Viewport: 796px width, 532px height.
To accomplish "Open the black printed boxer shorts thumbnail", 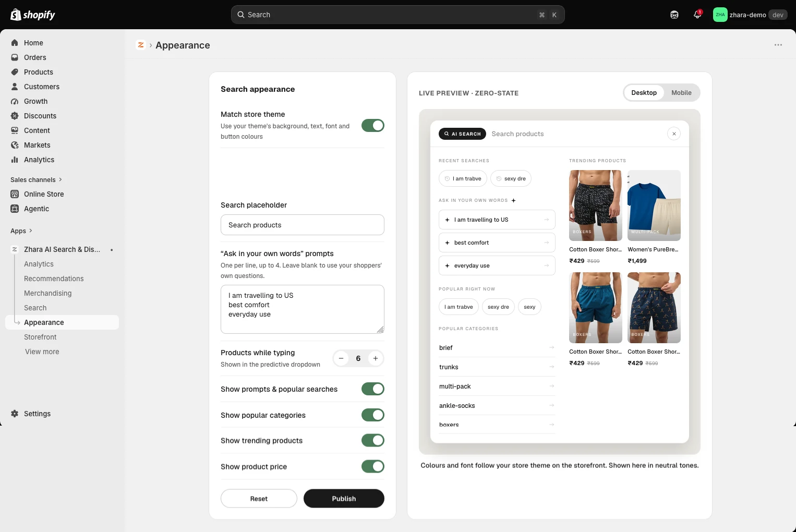I will (x=596, y=205).
